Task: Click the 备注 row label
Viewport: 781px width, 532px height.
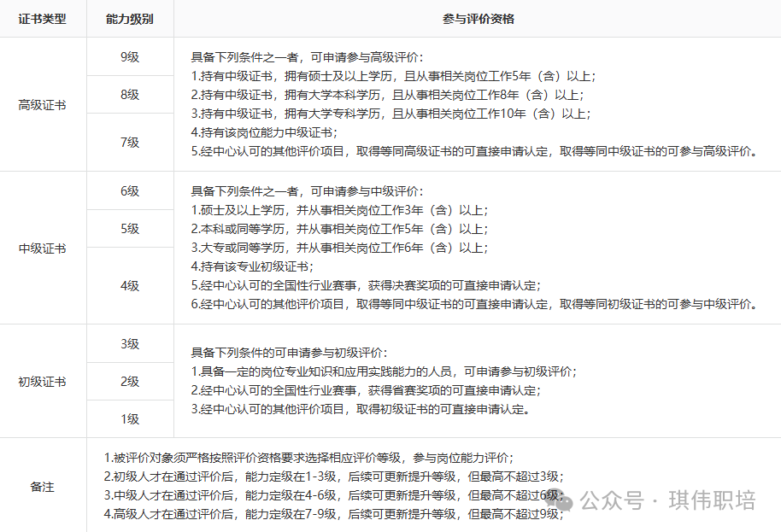Action: tap(43, 487)
